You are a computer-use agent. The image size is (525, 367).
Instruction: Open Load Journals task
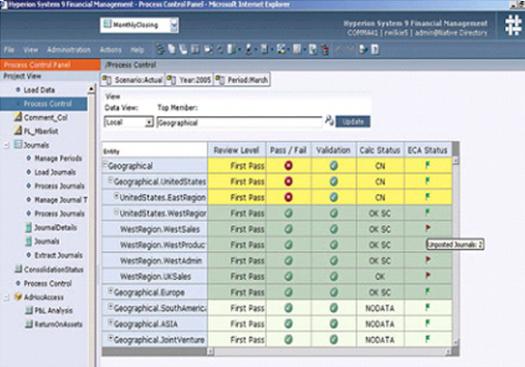[x=55, y=172]
